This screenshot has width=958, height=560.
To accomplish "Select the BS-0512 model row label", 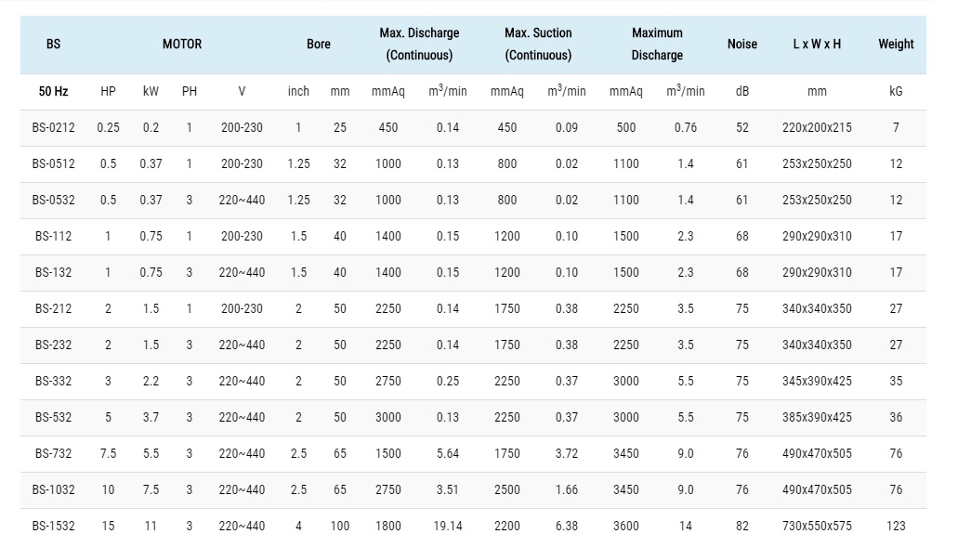I will pos(53,163).
